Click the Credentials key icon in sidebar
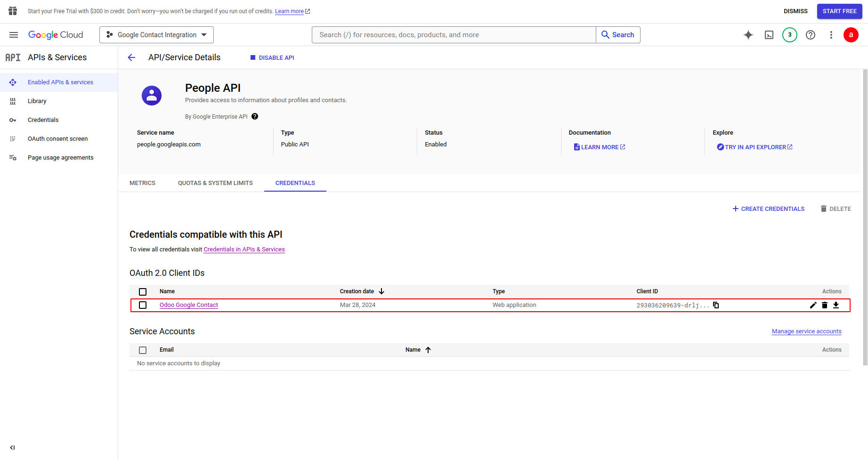 [x=13, y=120]
